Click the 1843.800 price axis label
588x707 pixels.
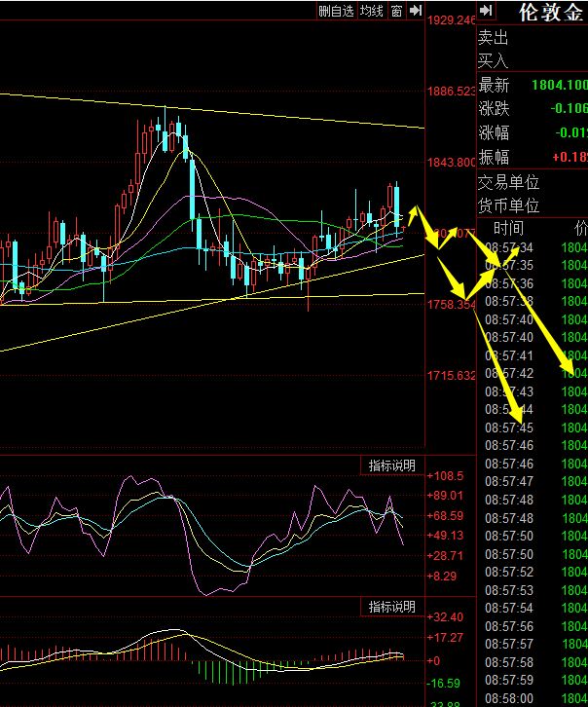pos(451,163)
